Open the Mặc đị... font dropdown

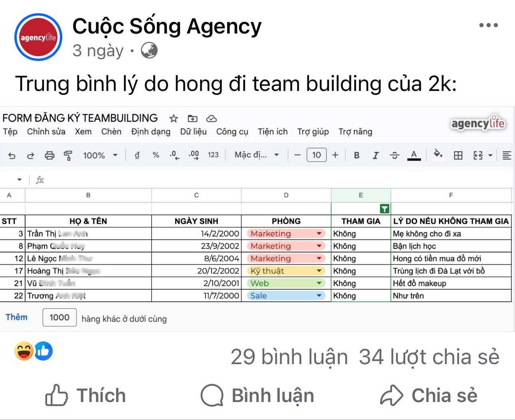[257, 155]
